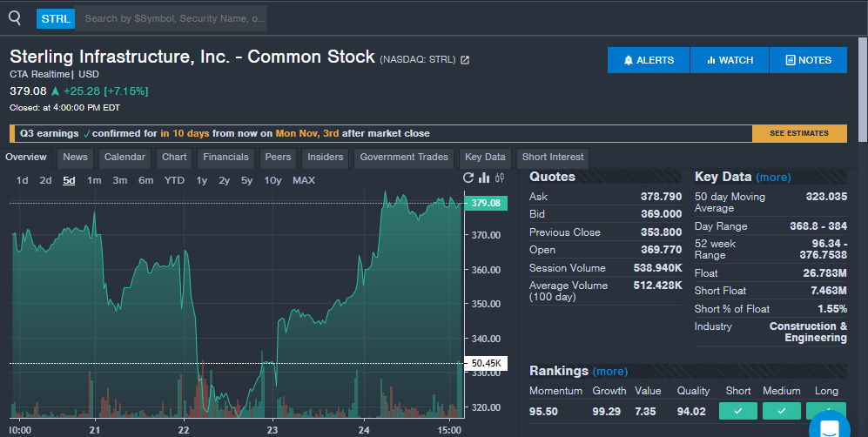Click the Medium ranking checkmark
Screen dimensions: 868x437
click(781, 411)
